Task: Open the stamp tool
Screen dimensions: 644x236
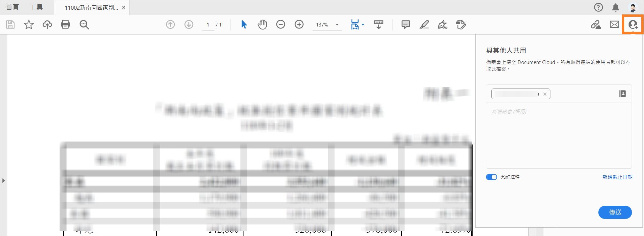Action: tap(461, 24)
